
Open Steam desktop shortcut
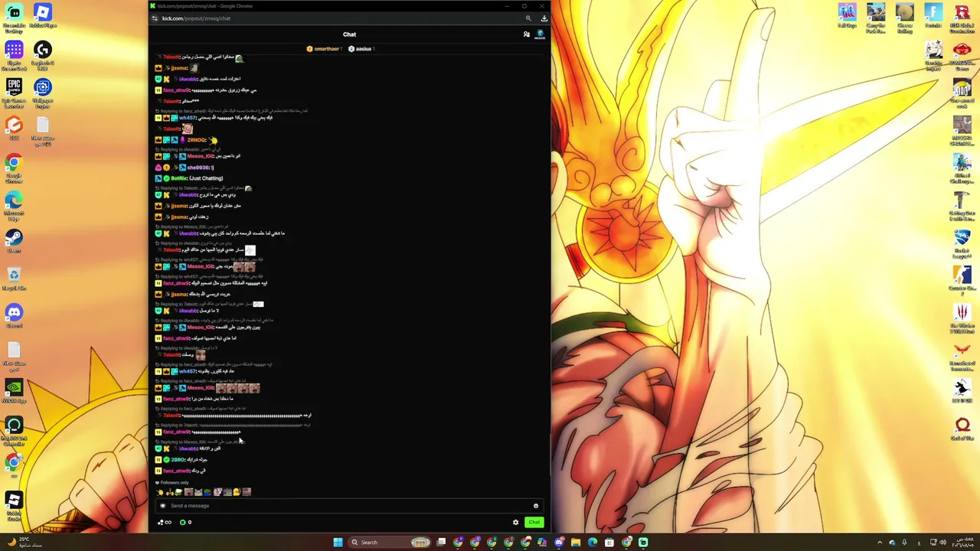[x=14, y=240]
